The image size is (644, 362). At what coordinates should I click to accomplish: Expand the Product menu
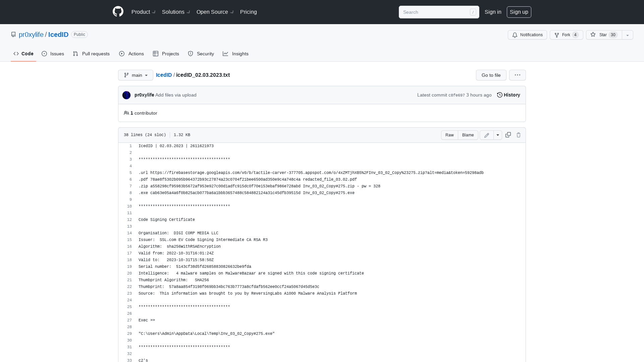[144, 12]
